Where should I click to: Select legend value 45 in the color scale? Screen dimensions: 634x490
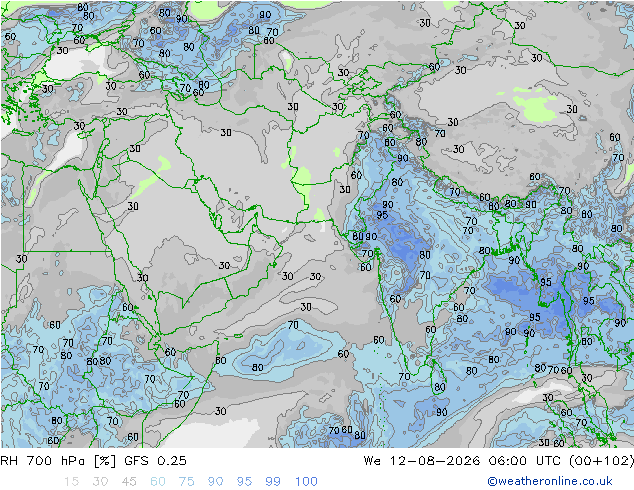(x=129, y=482)
